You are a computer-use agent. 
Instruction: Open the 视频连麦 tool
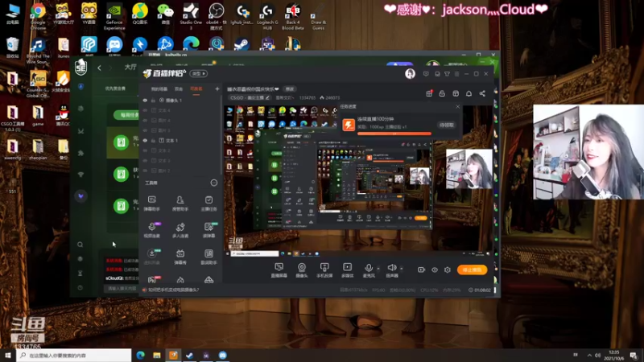pyautogui.click(x=151, y=230)
